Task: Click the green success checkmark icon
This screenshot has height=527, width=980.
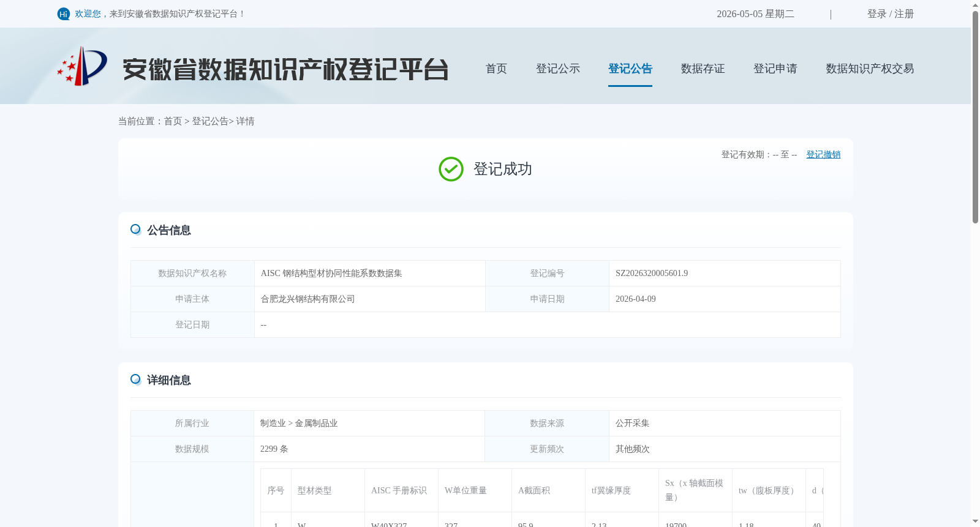Action: [451, 170]
